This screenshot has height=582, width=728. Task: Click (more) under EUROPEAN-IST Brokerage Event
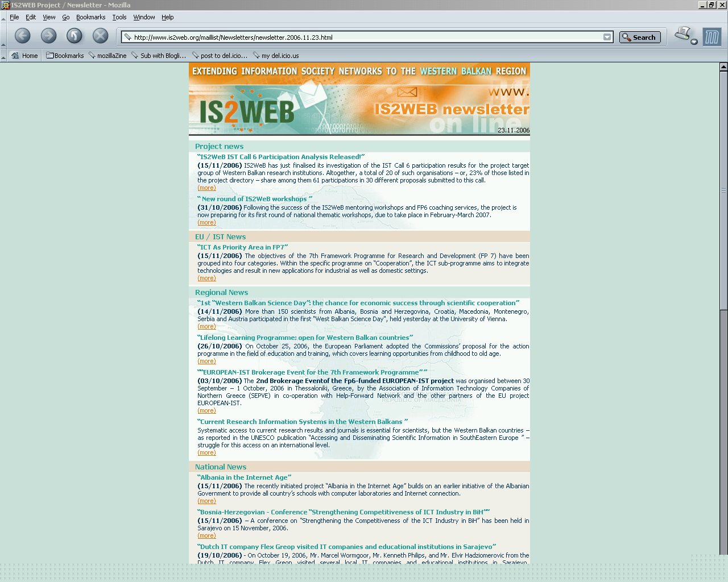pos(206,411)
